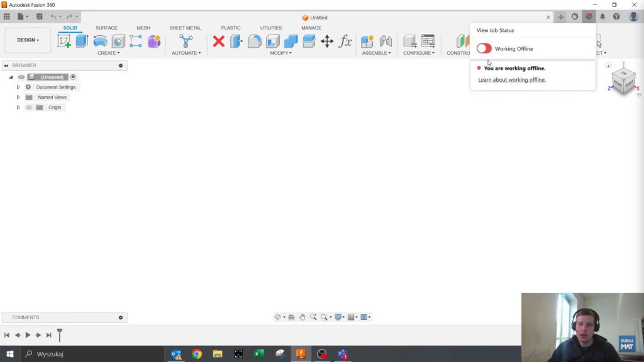Open the File menu icon
644x362 pixels.
tap(22, 17)
